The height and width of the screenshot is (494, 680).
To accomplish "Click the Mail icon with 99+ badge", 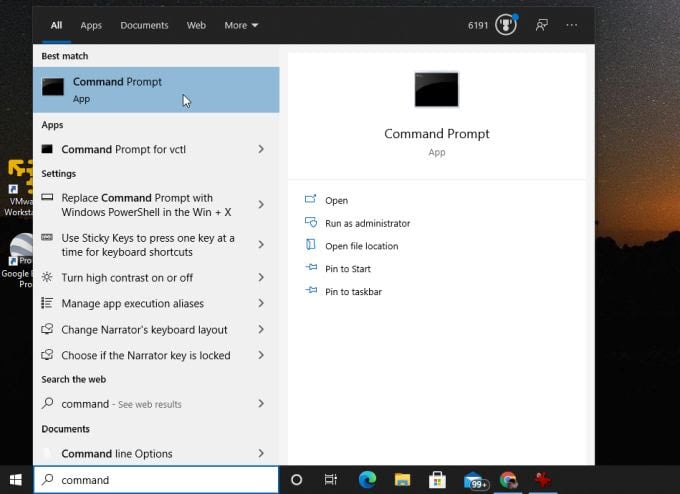I will pyautogui.click(x=474, y=480).
